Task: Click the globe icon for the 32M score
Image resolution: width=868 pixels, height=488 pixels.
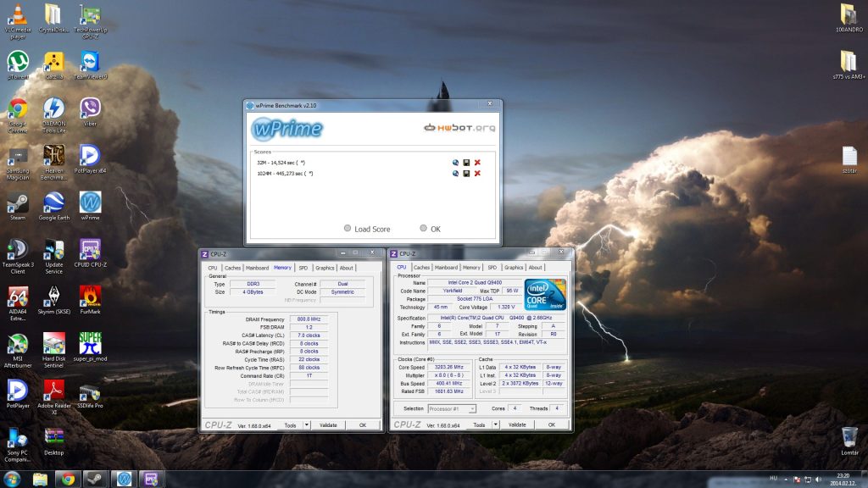Action: (x=455, y=163)
